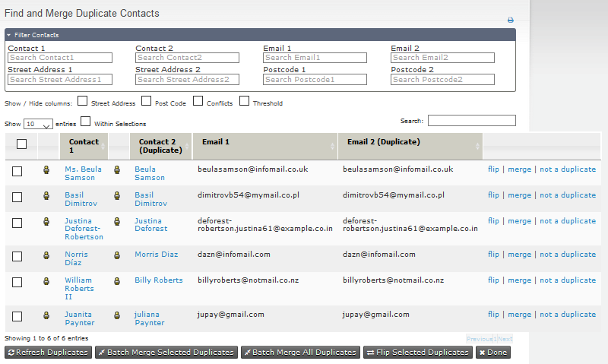Open the entries-per-page dropdown
The height and width of the screenshot is (364, 608).
pyautogui.click(x=38, y=124)
